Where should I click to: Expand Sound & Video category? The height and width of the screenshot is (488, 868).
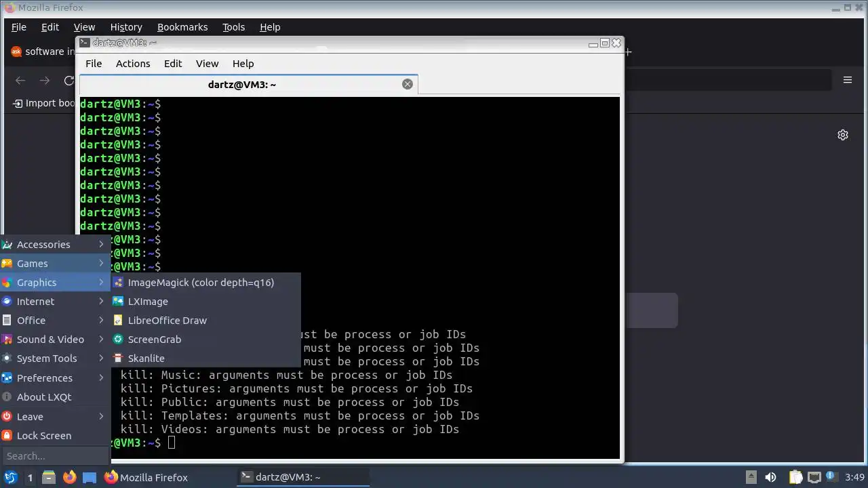[55, 340]
